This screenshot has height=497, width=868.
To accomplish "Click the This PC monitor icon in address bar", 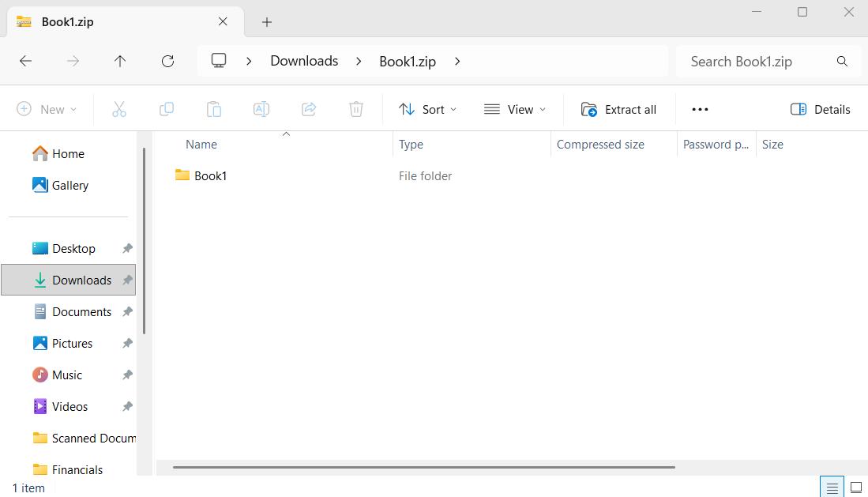I will [219, 60].
